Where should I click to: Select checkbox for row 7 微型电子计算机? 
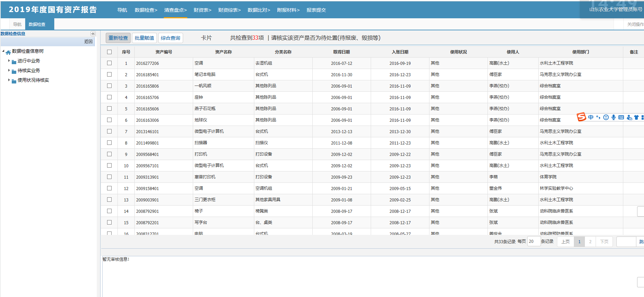[110, 131]
